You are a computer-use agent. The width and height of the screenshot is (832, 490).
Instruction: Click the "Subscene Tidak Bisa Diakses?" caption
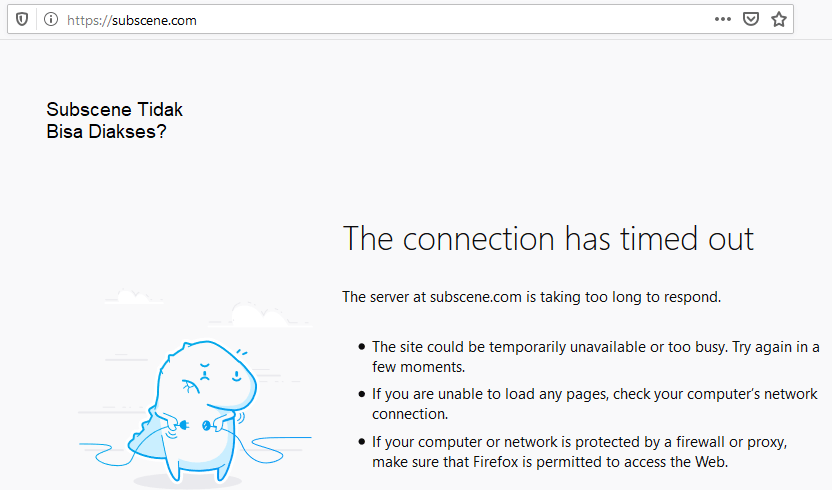click(114, 120)
